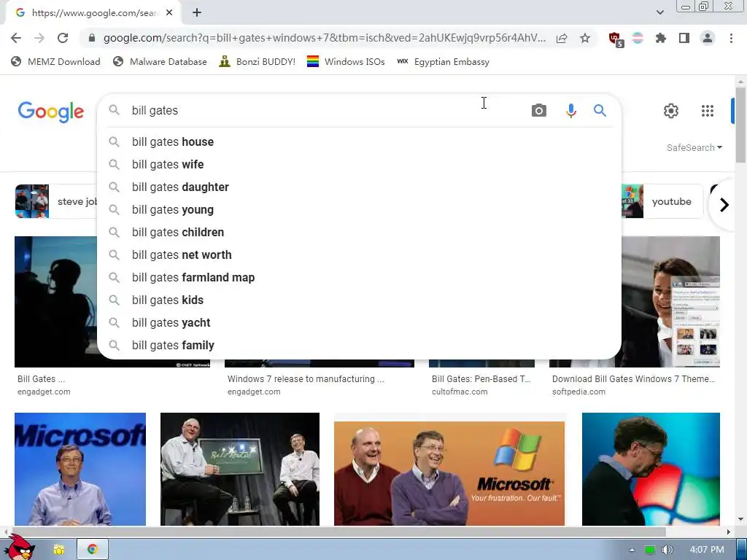Advance related chips with right arrow
Screen dimensions: 747x560
click(x=724, y=205)
